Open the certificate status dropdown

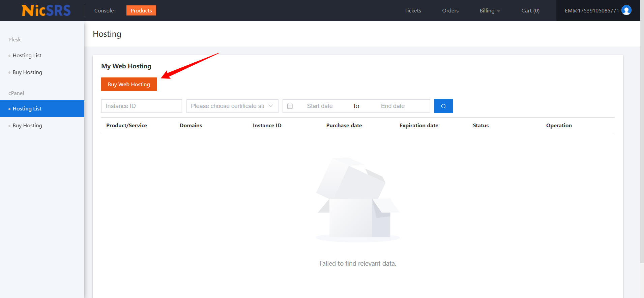(x=232, y=106)
